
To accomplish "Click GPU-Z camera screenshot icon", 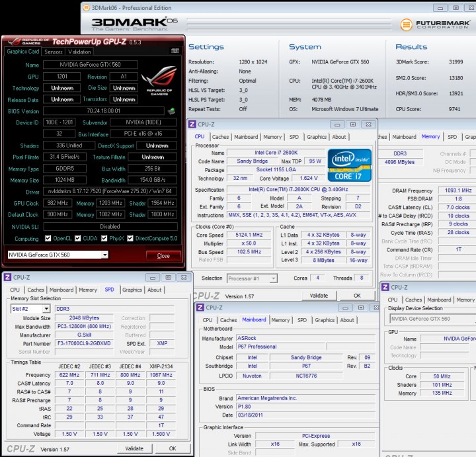I will tap(175, 51).
